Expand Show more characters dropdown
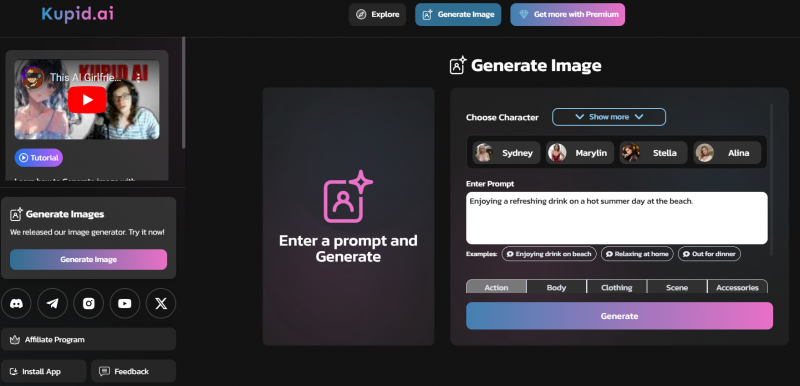 pyautogui.click(x=609, y=117)
